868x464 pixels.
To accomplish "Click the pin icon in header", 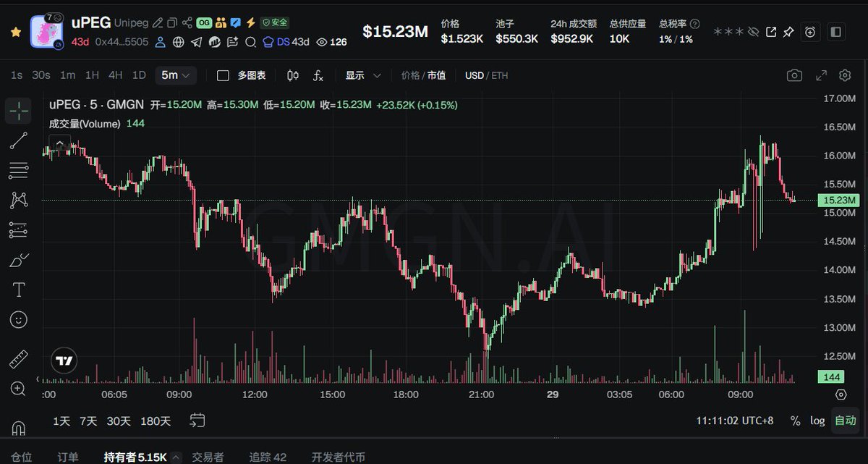I will click(x=789, y=32).
